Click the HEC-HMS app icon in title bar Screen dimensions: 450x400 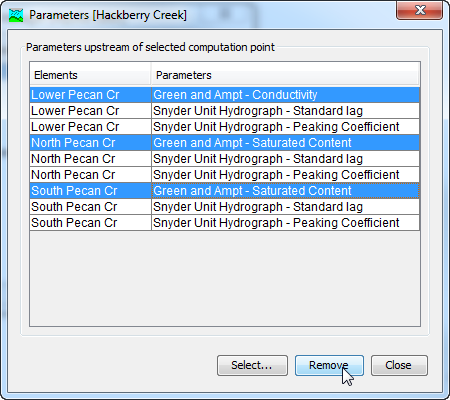16,15
